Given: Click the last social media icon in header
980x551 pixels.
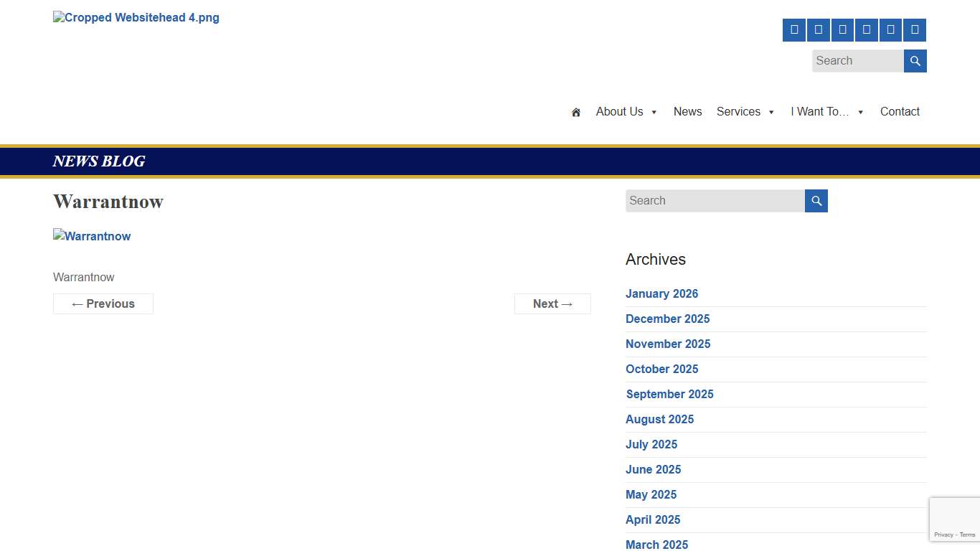Looking at the screenshot, I should [x=915, y=30].
